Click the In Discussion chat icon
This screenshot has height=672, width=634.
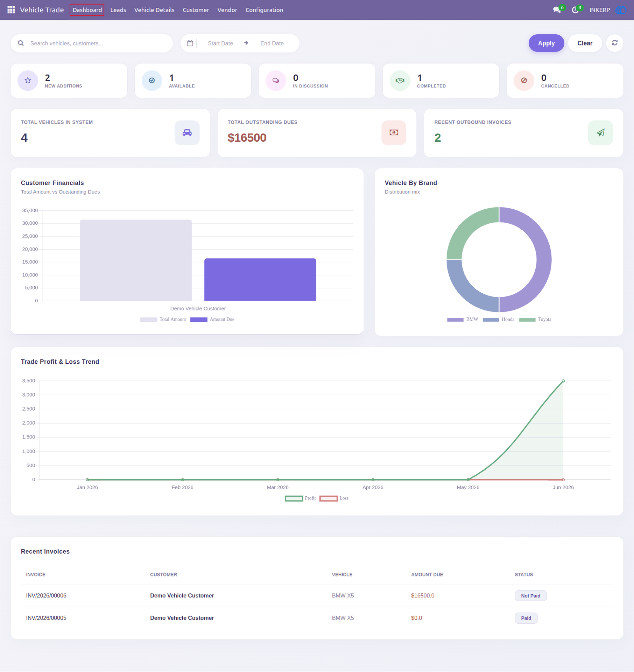coord(276,80)
